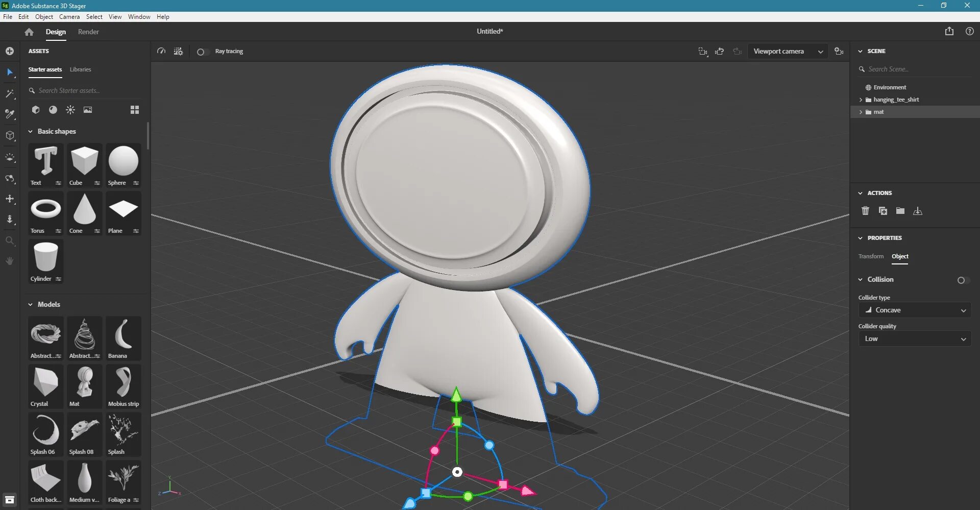Collapse the ACTIONS panel
The width and height of the screenshot is (980, 510).
coord(860,193)
